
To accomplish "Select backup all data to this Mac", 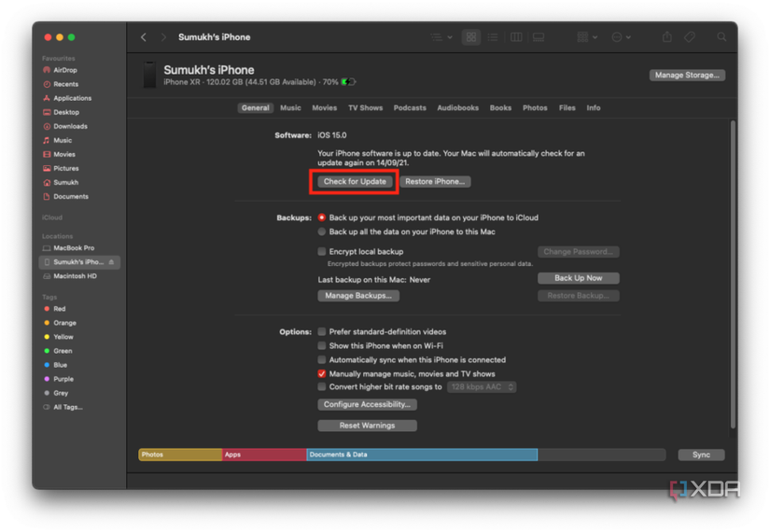I will (322, 231).
